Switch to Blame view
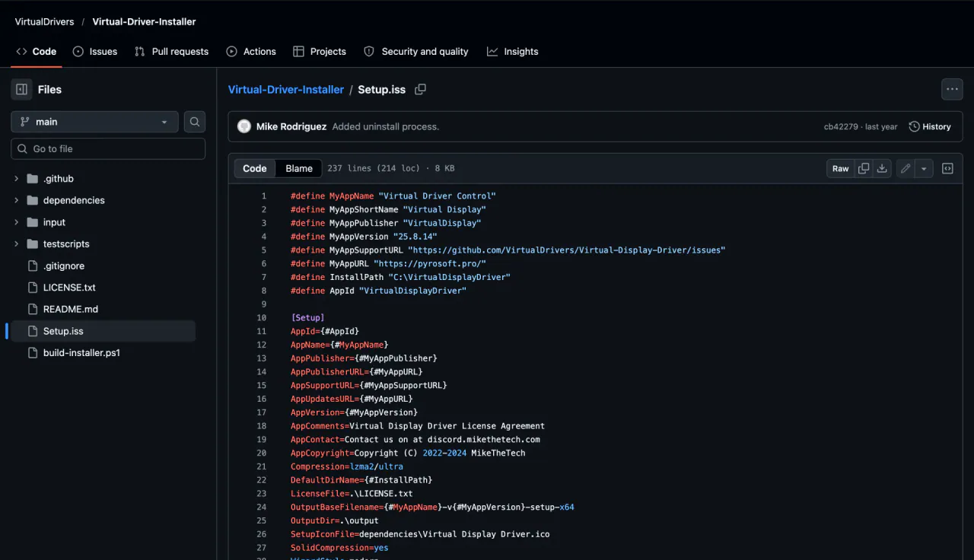974x560 pixels. [x=299, y=169]
